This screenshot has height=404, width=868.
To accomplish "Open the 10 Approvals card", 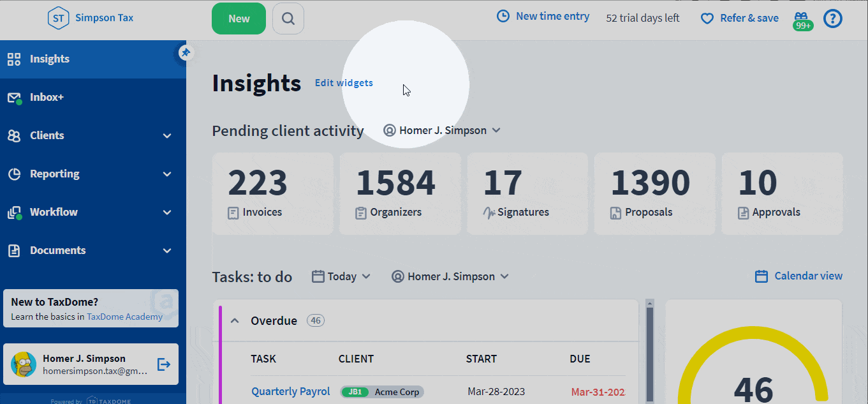I will point(782,193).
